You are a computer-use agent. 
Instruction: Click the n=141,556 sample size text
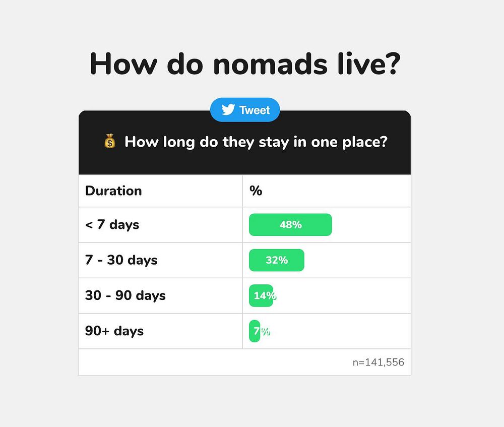pos(379,362)
